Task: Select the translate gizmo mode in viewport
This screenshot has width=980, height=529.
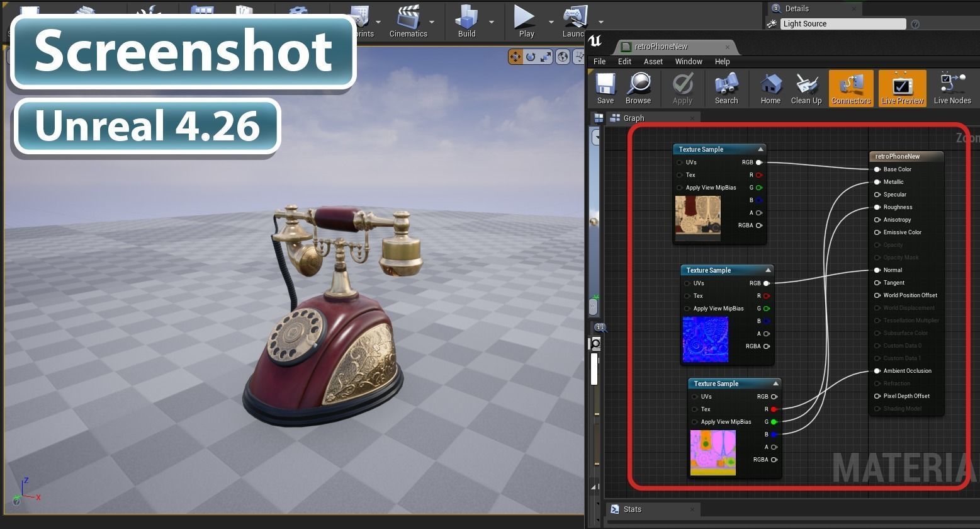Action: (515, 57)
